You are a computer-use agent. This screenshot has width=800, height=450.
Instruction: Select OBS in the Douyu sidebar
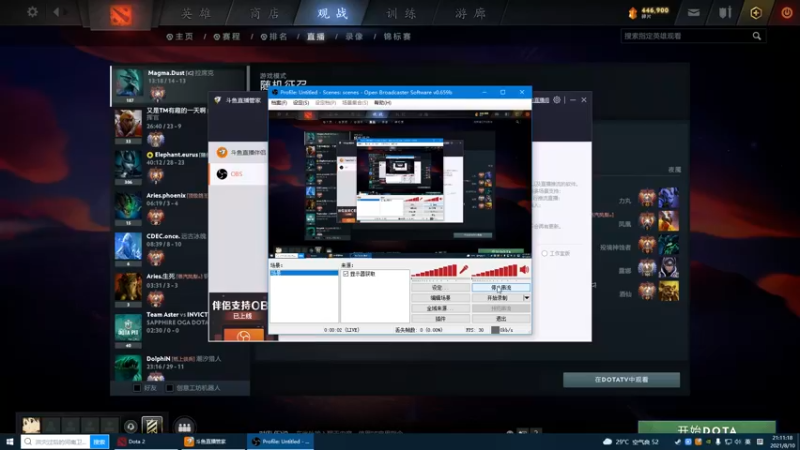click(x=238, y=174)
